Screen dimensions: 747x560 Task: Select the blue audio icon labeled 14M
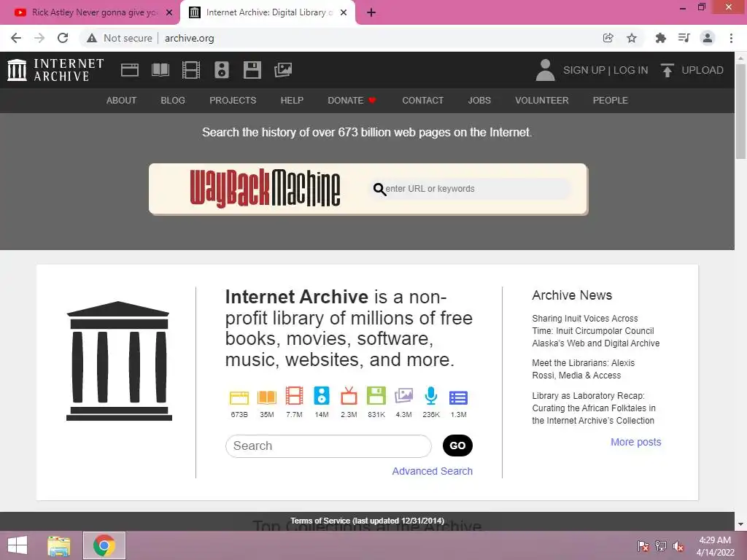322,396
